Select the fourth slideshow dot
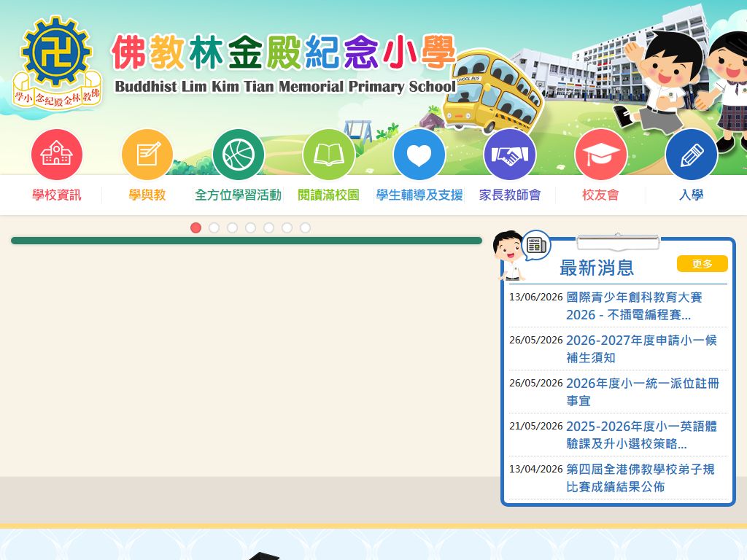The height and width of the screenshot is (560, 747). point(251,227)
